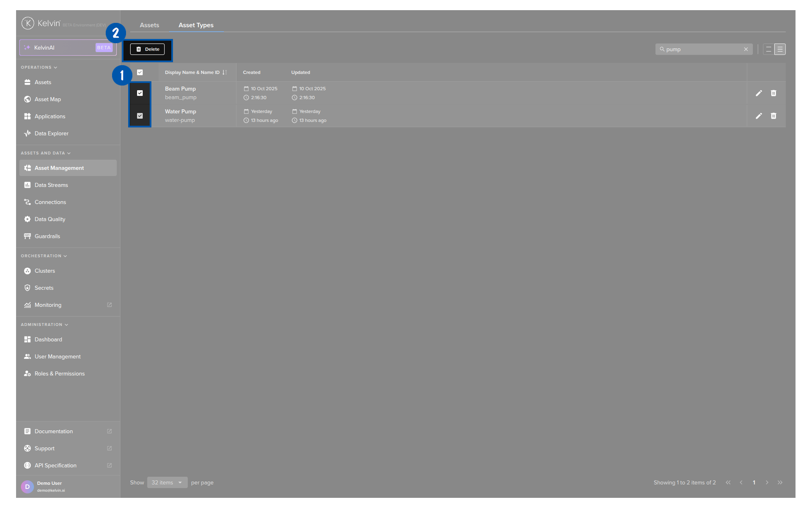Click the Delete button
This screenshot has width=812, height=508.
[x=147, y=50]
